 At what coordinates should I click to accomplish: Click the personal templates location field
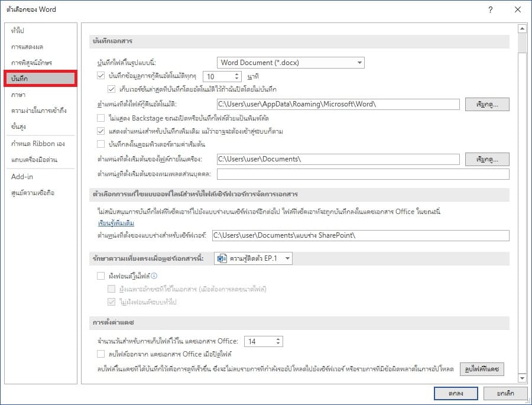[363, 174]
